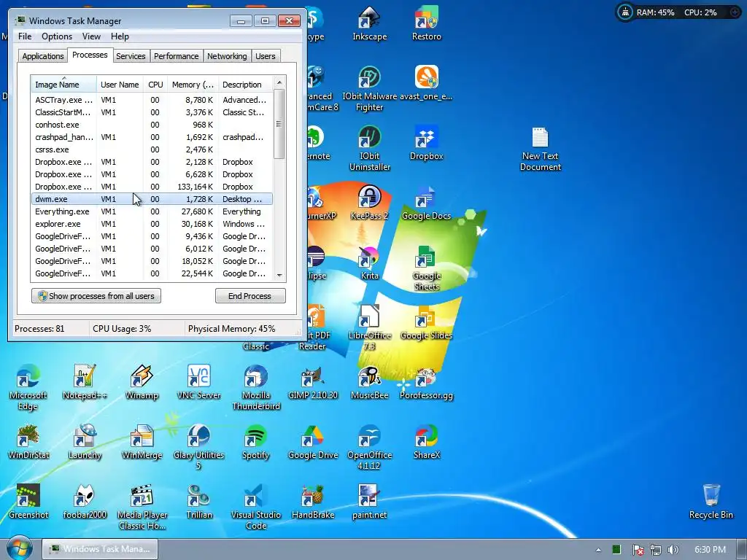Click the volume speaker tray icon
The width and height of the screenshot is (747, 560).
pos(673,550)
